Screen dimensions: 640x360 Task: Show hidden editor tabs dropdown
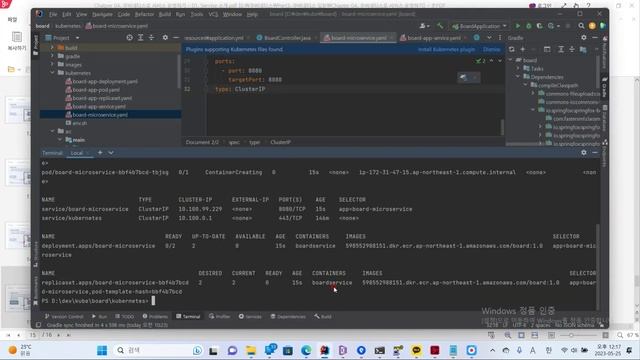click(x=489, y=38)
